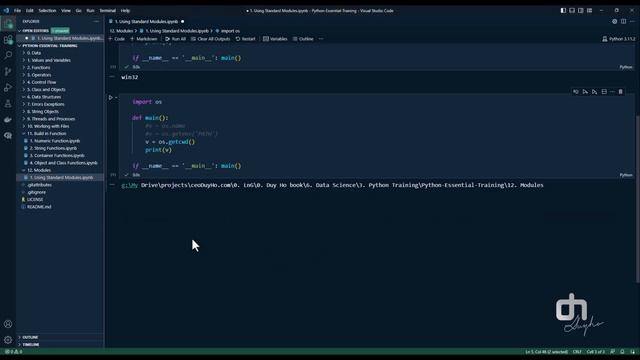Run the import os cell
Viewport: 640px width, 360px height.
click(x=111, y=98)
